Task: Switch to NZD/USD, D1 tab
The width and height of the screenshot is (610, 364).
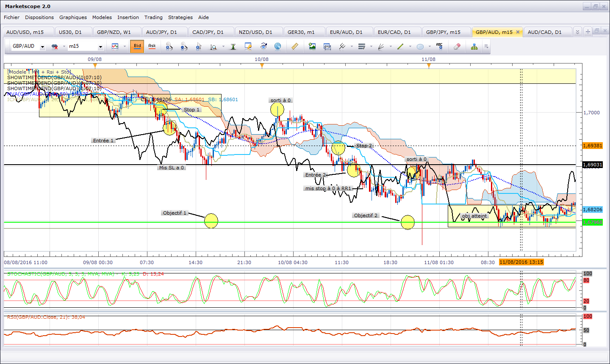Action: pyautogui.click(x=258, y=32)
